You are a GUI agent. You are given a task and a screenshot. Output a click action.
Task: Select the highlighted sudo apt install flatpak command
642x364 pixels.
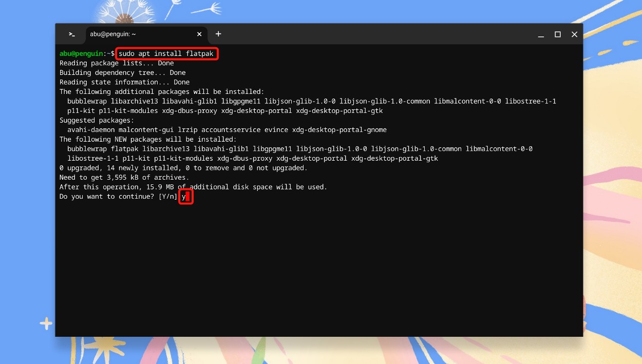166,53
